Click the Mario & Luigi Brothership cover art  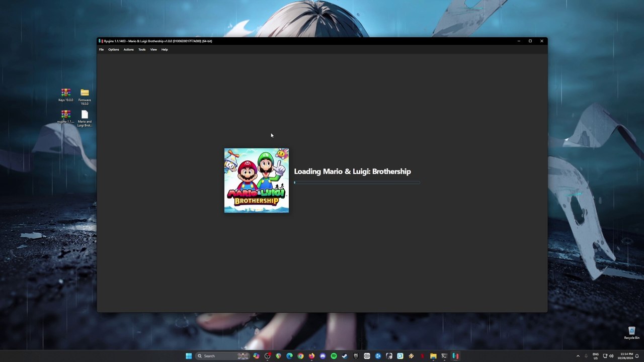point(257,180)
